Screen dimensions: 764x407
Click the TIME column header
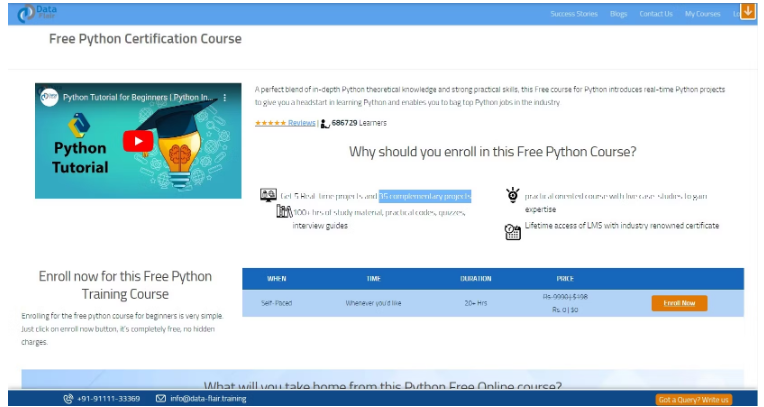coord(373,279)
